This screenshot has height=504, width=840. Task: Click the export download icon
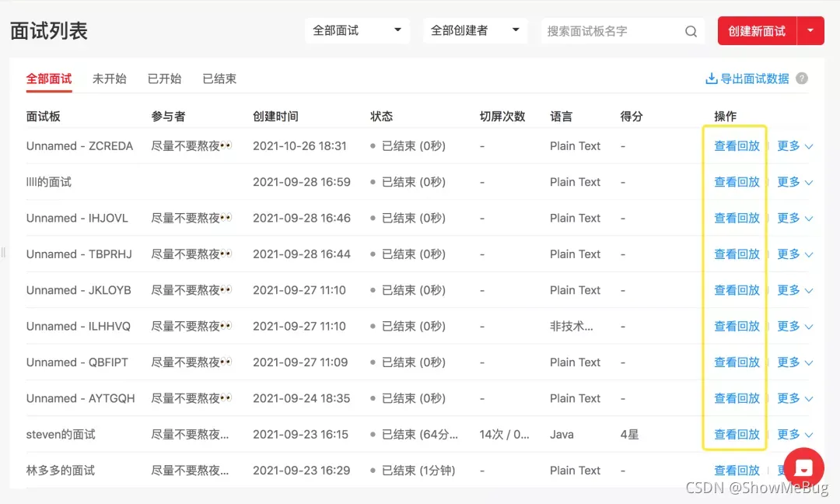tap(712, 79)
